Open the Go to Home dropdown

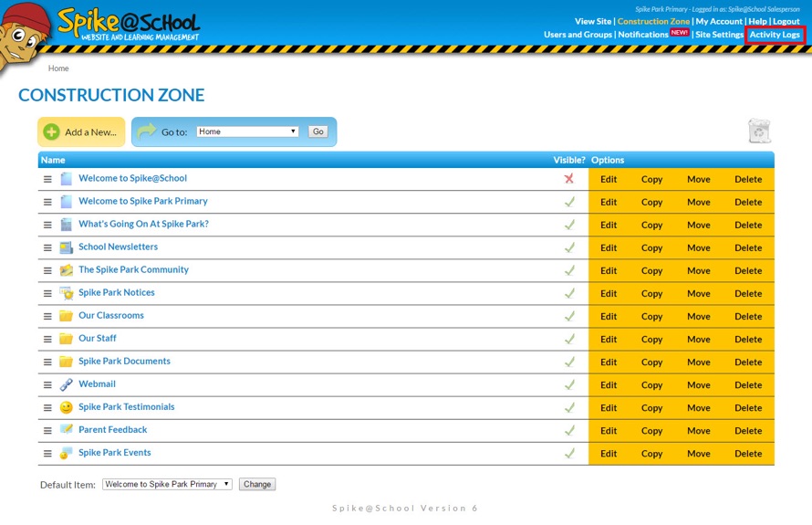coord(247,131)
